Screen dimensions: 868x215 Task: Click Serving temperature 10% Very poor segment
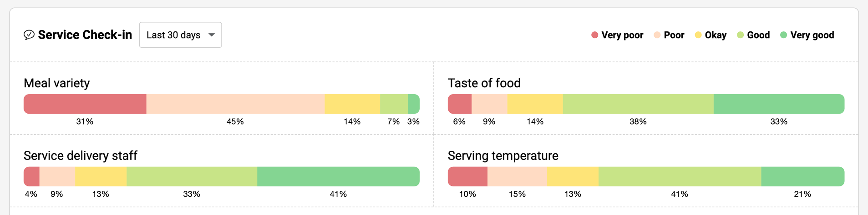(467, 176)
